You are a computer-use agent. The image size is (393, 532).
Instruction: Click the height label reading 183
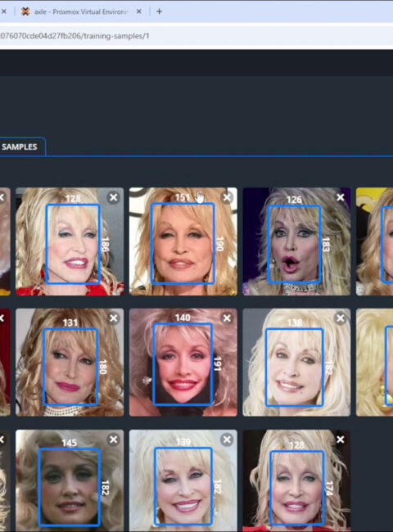[326, 245]
